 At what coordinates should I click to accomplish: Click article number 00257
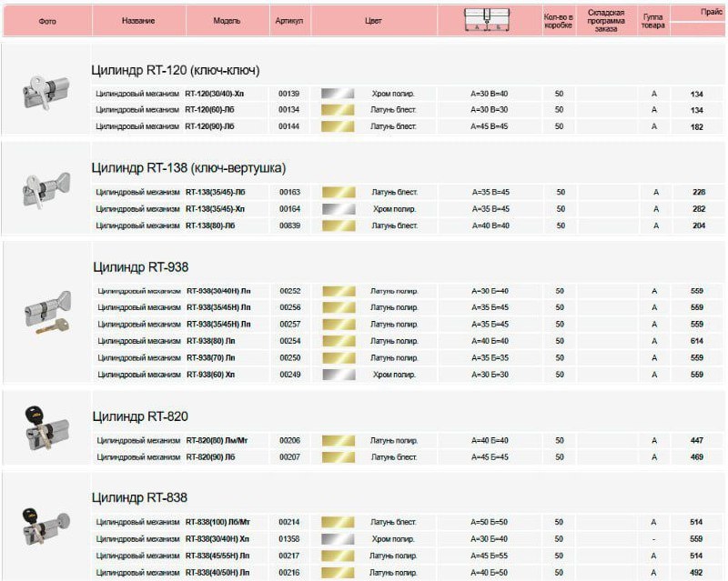tap(290, 324)
